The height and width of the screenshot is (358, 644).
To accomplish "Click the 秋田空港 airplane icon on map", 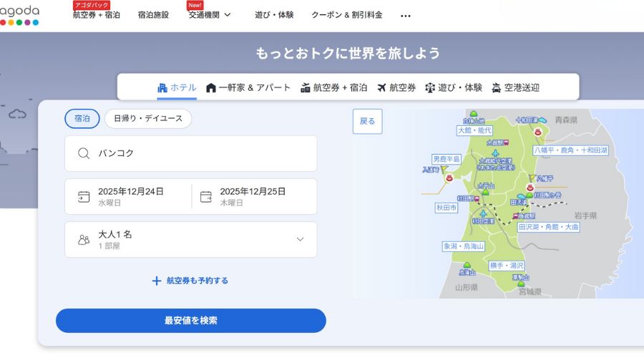I will click(x=483, y=214).
